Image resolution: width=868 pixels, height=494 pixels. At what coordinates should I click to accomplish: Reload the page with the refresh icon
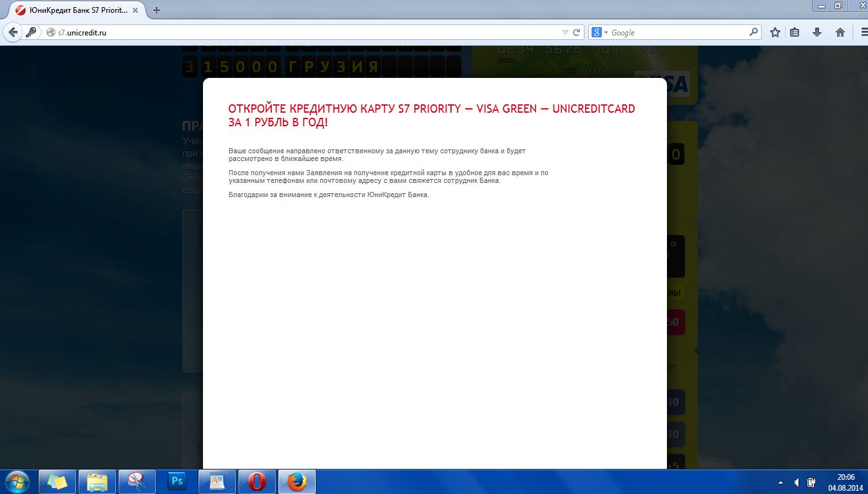click(577, 32)
